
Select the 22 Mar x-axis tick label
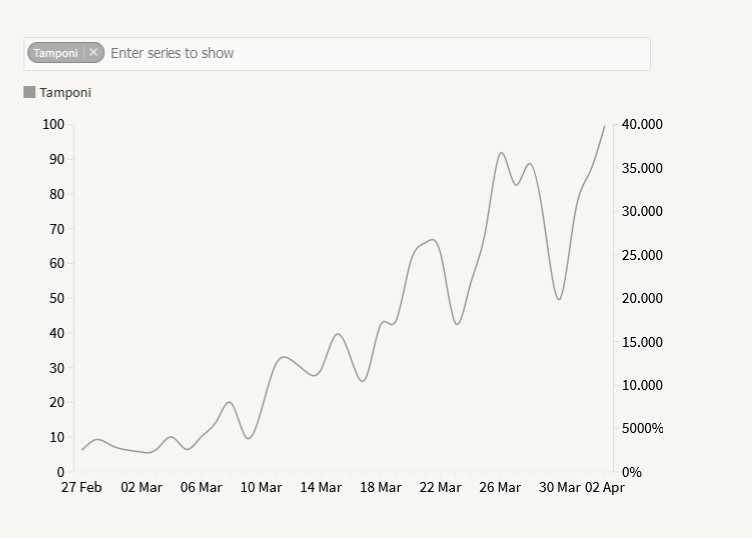point(440,488)
